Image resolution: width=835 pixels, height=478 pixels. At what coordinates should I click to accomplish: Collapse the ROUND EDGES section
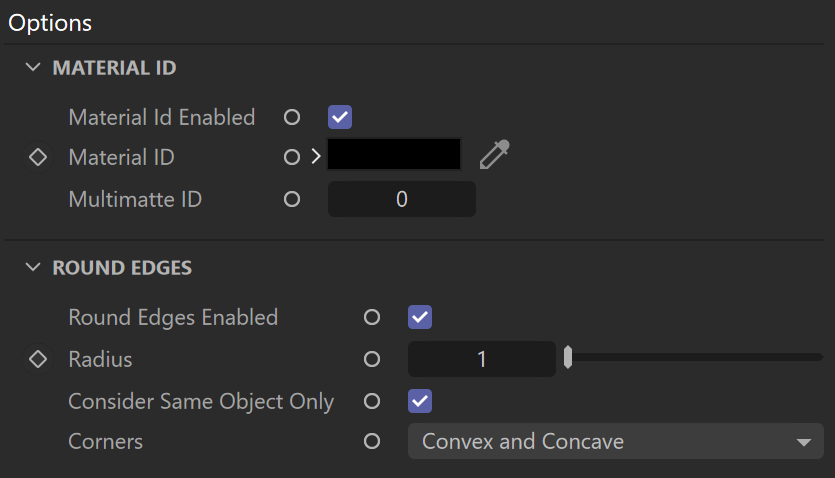[x=33, y=267]
